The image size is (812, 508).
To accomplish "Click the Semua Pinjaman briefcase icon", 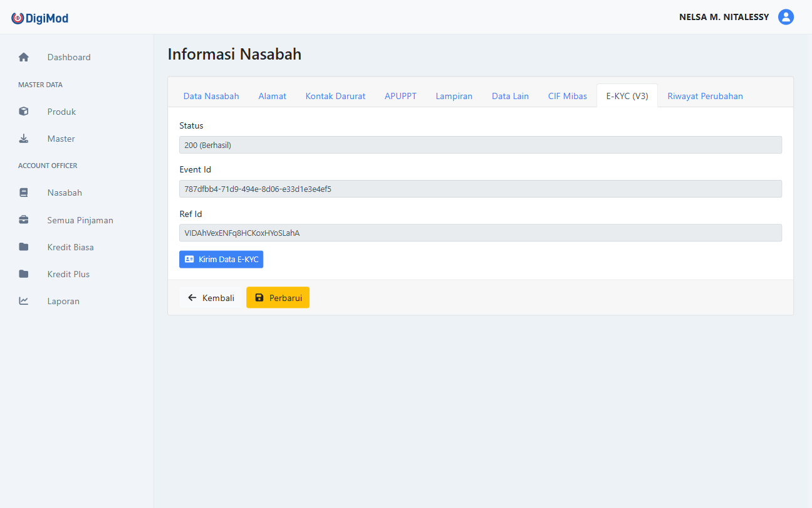I will 24,220.
